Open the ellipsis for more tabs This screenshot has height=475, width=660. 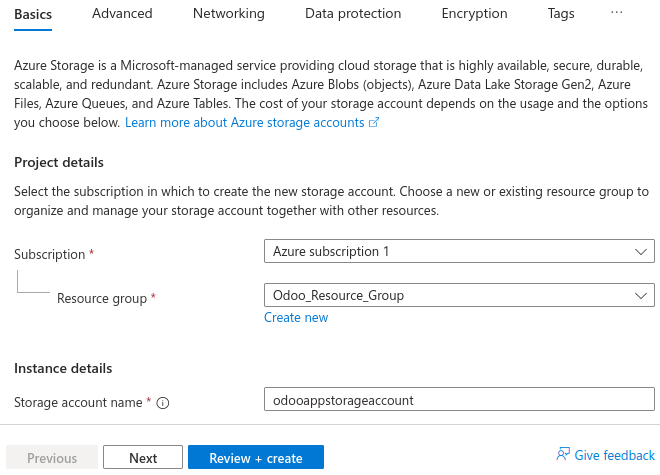(x=616, y=13)
